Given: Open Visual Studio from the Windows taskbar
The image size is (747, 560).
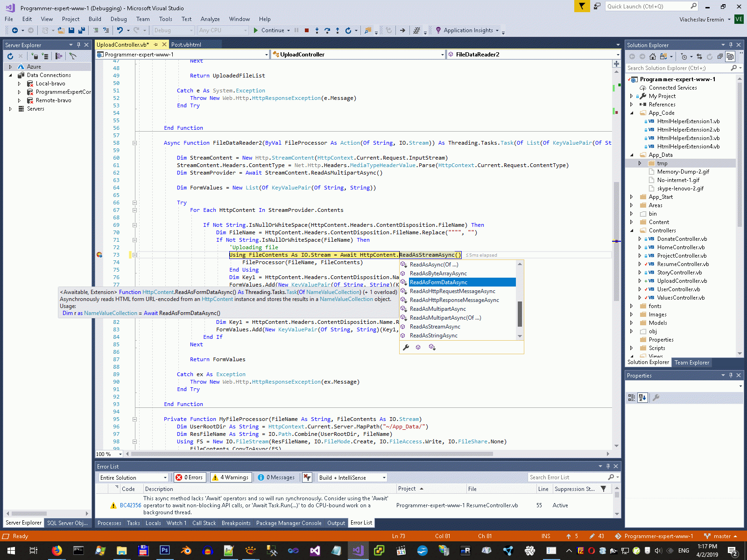Looking at the screenshot, I should click(358, 551).
